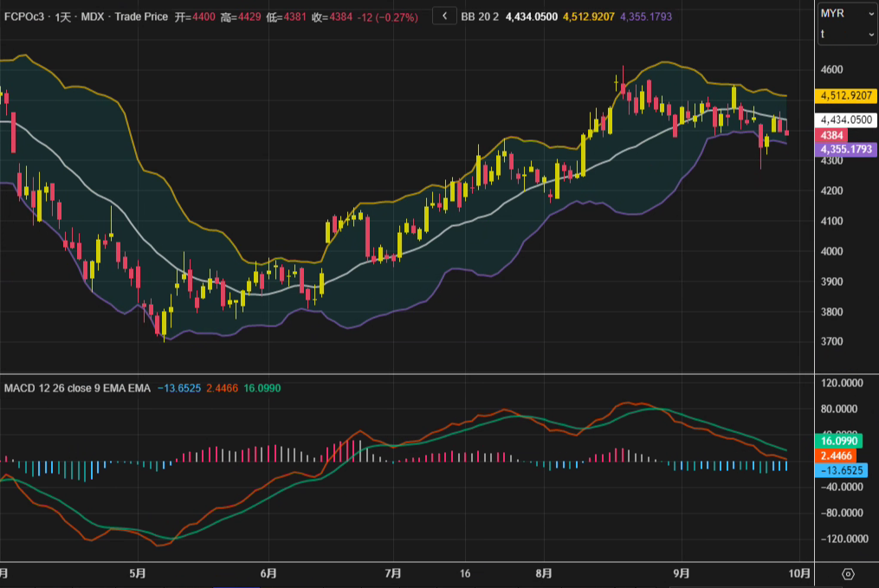The image size is (879, 588).
Task: Click the 低=4381 low price value
Action: (x=287, y=16)
